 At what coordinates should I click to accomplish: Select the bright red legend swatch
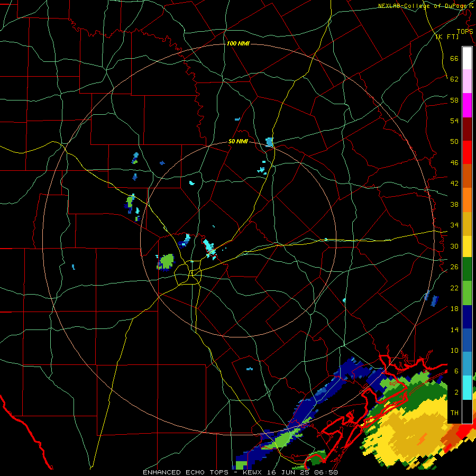point(467,152)
